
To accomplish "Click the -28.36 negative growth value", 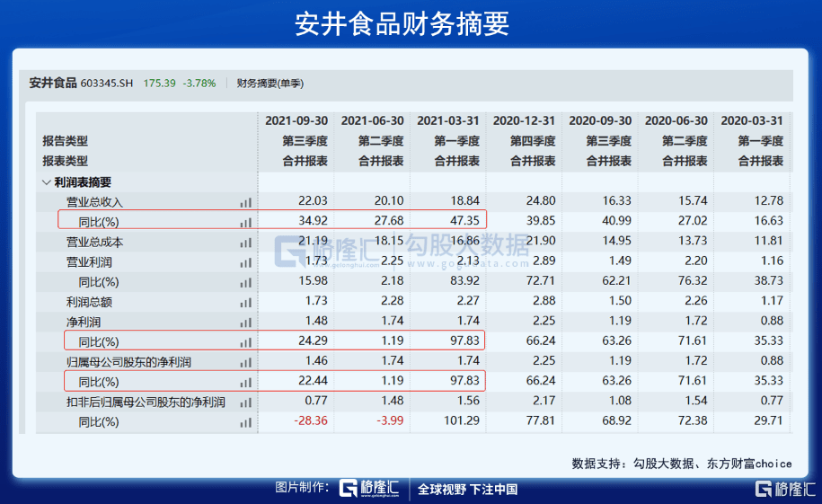I will coord(309,421).
